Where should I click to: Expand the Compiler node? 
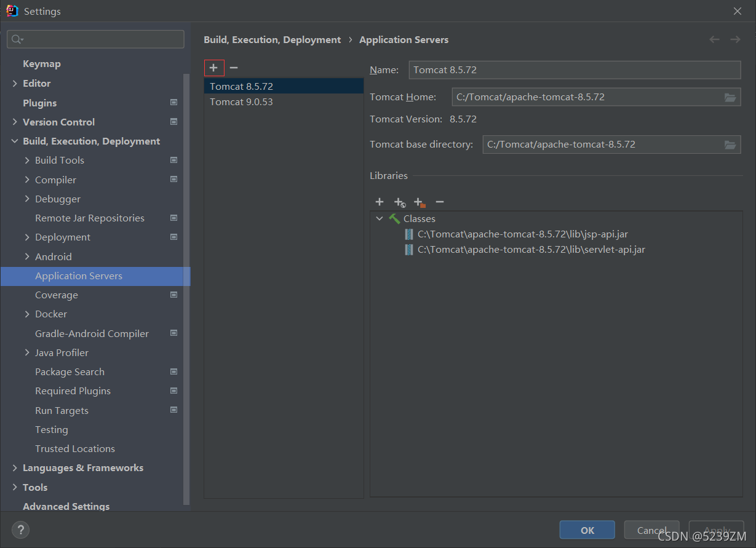(x=27, y=180)
